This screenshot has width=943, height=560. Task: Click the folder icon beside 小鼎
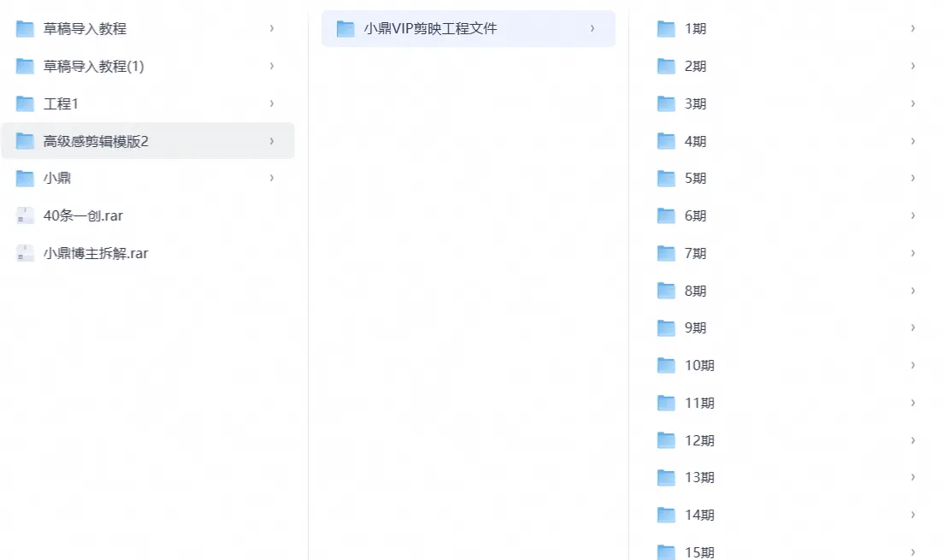coord(25,178)
